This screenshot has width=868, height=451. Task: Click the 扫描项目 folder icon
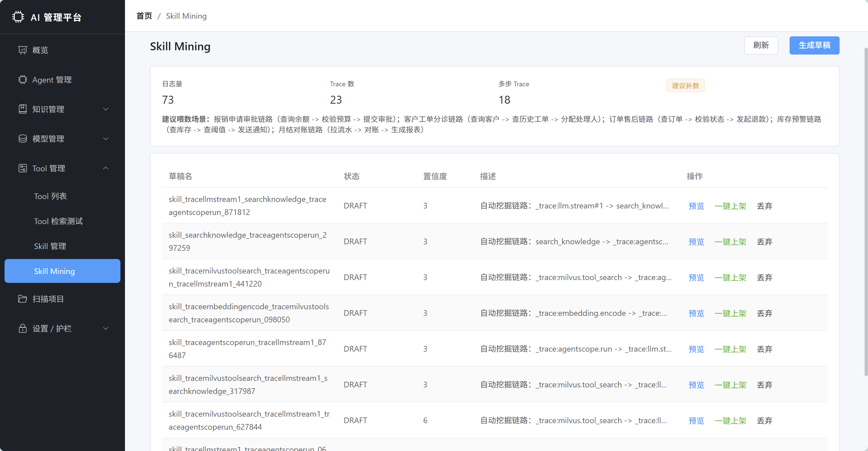click(22, 299)
